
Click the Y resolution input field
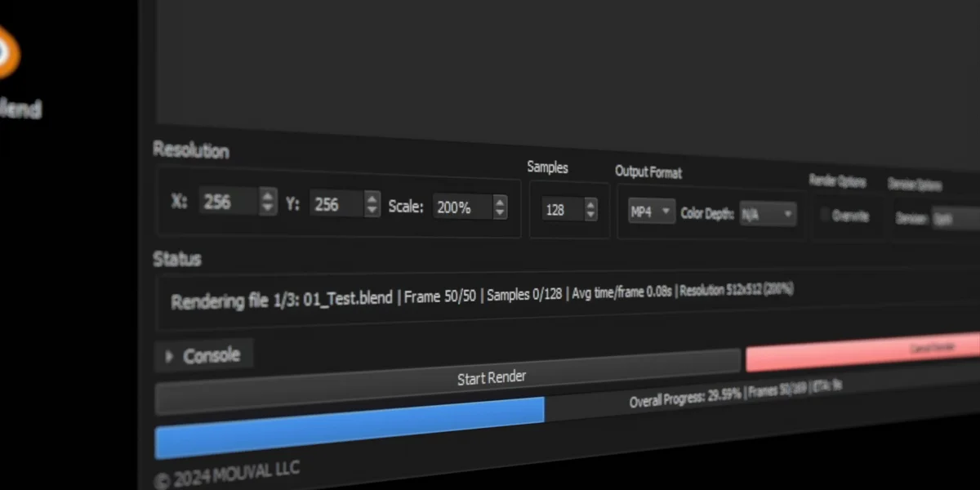(335, 204)
